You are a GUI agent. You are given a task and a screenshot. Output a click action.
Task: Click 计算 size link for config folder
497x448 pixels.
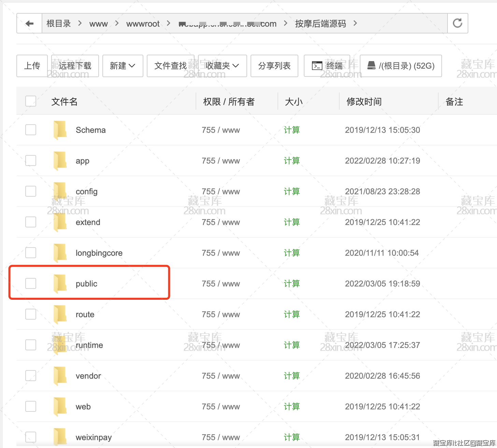(x=292, y=191)
